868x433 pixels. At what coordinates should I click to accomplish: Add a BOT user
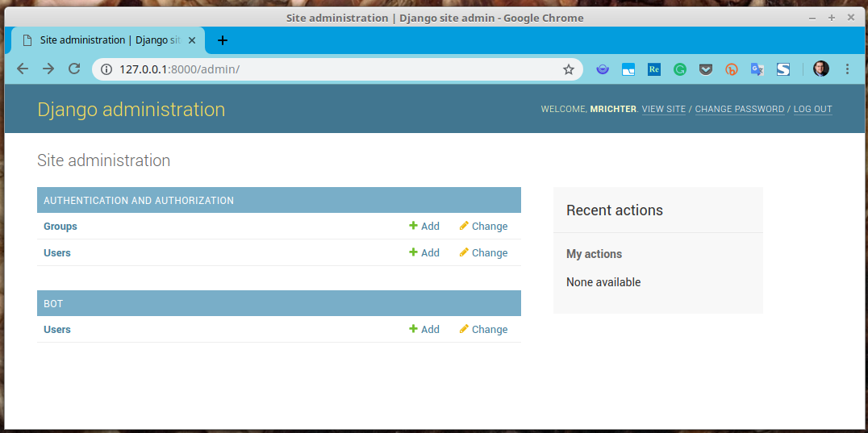point(424,330)
